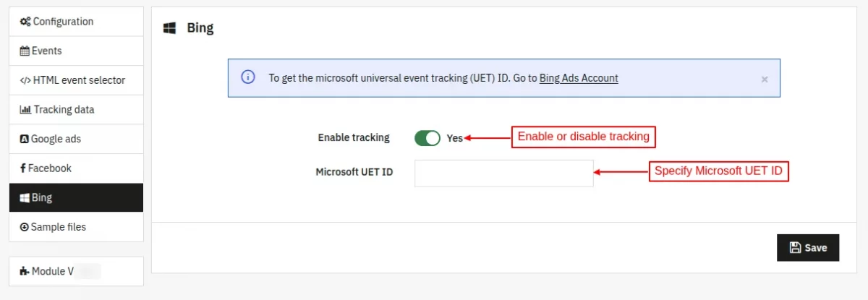Click the Events calendar icon
Image resolution: width=868 pixels, height=300 pixels.
(25, 51)
